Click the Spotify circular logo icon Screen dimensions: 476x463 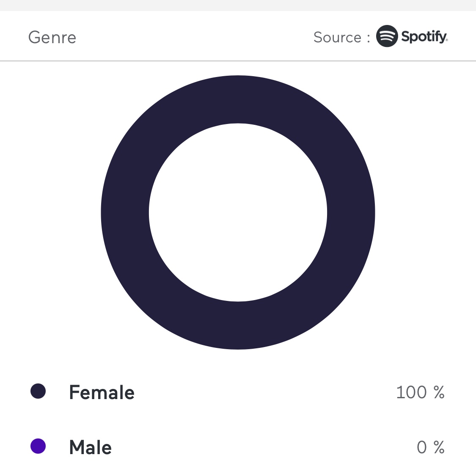click(x=387, y=36)
